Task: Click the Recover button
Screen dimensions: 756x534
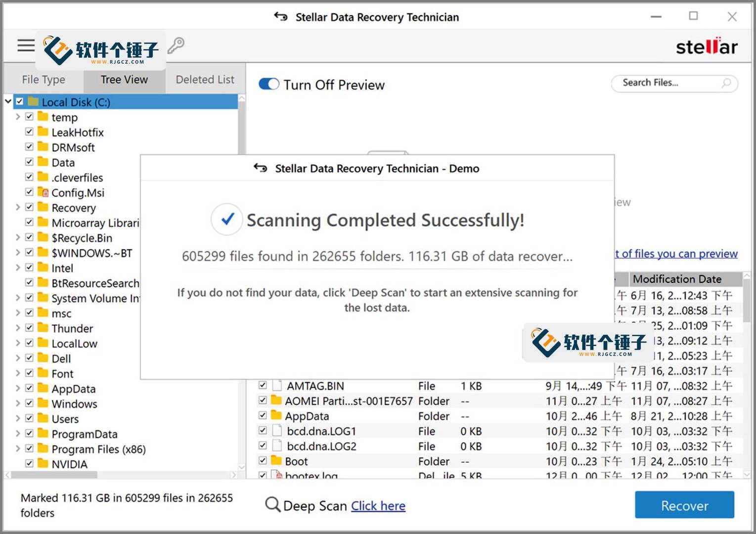Action: pyautogui.click(x=684, y=505)
